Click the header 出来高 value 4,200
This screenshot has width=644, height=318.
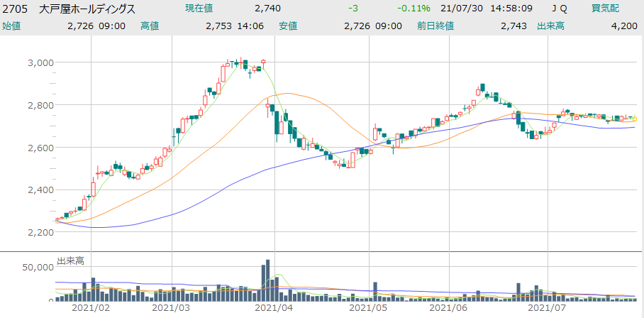pos(625,26)
